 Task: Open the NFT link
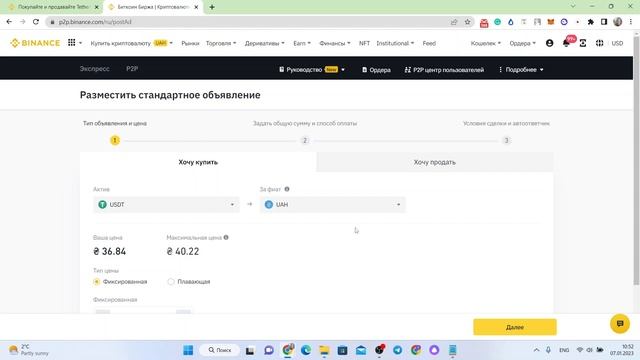click(x=364, y=43)
